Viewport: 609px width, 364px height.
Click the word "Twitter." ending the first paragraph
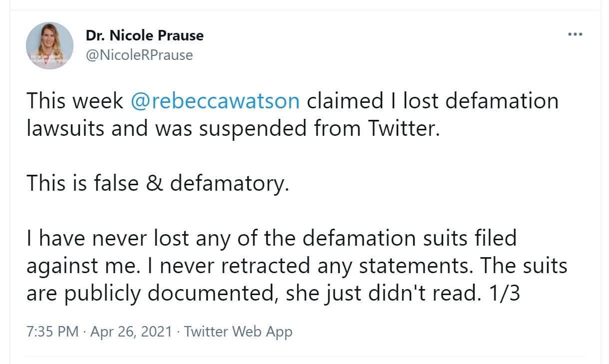point(404,128)
